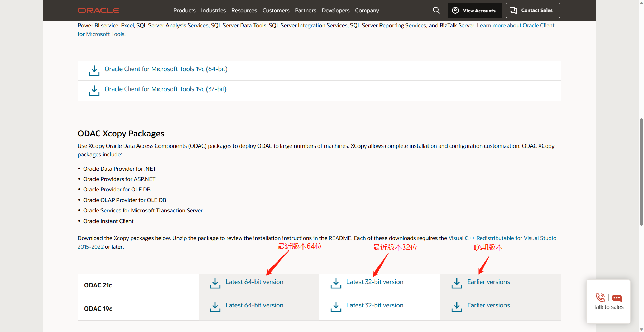This screenshot has width=644, height=332.
Task: Click download icon for ODAC 21c Earlier versions
Action: pyautogui.click(x=456, y=283)
